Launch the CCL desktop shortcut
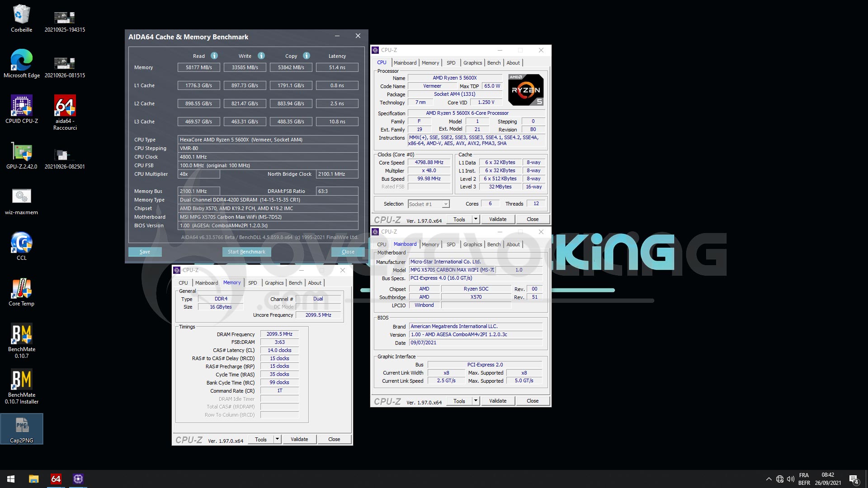 click(21, 246)
